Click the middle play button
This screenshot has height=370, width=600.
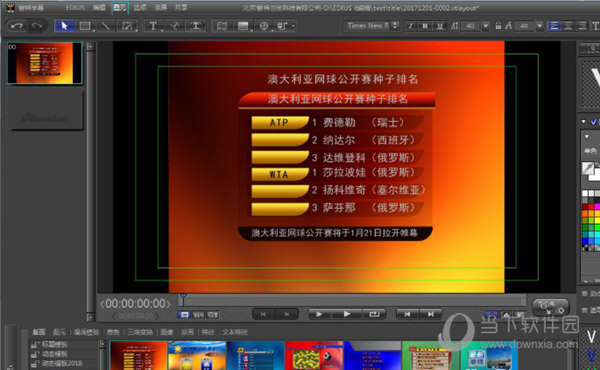(x=347, y=314)
